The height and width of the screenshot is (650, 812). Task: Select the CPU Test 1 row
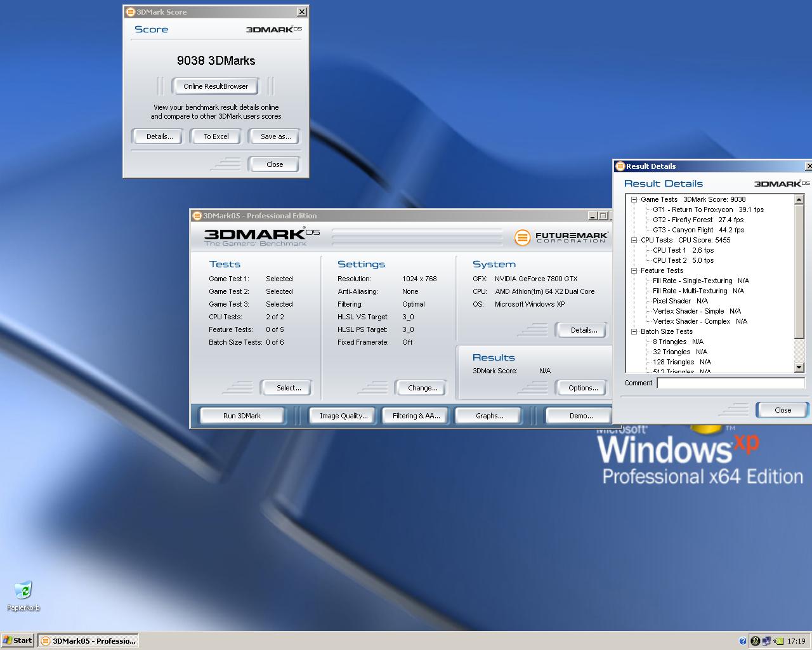tap(683, 250)
